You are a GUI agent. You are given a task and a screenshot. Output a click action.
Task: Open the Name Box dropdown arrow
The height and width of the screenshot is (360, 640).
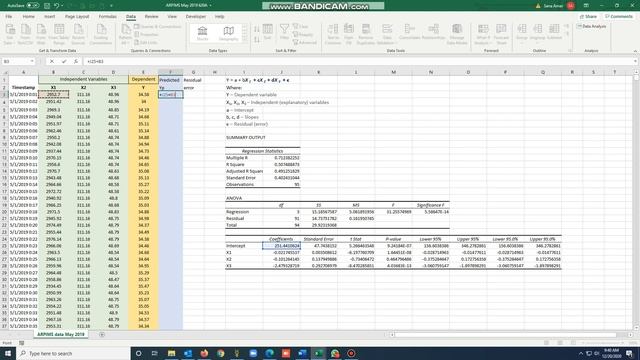(x=32, y=61)
